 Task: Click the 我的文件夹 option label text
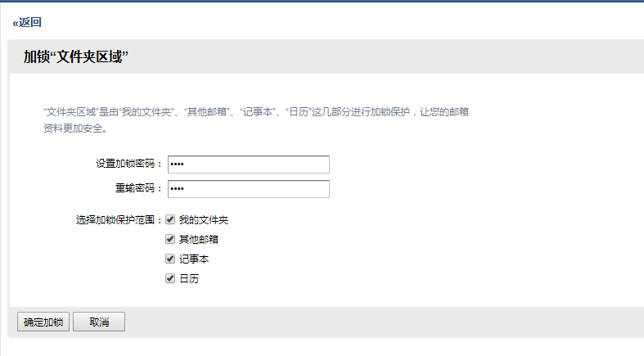pos(198,221)
